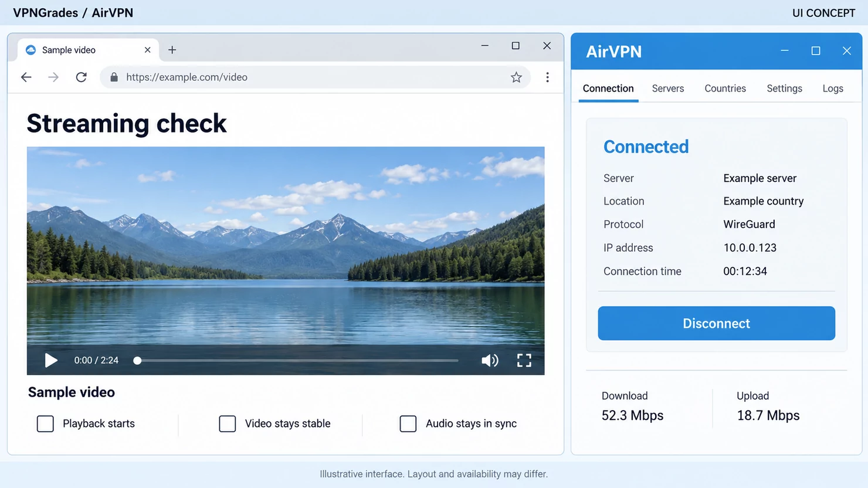
Task: Open a new browser tab
Action: click(172, 50)
